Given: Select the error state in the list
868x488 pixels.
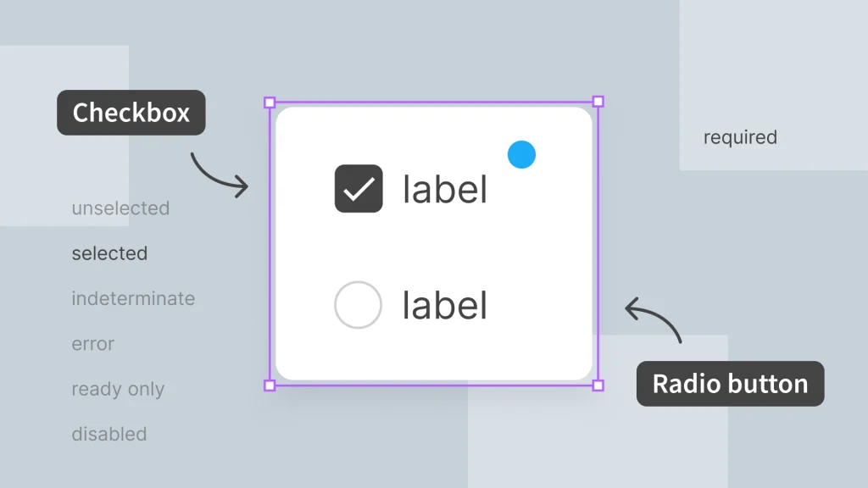Looking at the screenshot, I should tap(93, 344).
